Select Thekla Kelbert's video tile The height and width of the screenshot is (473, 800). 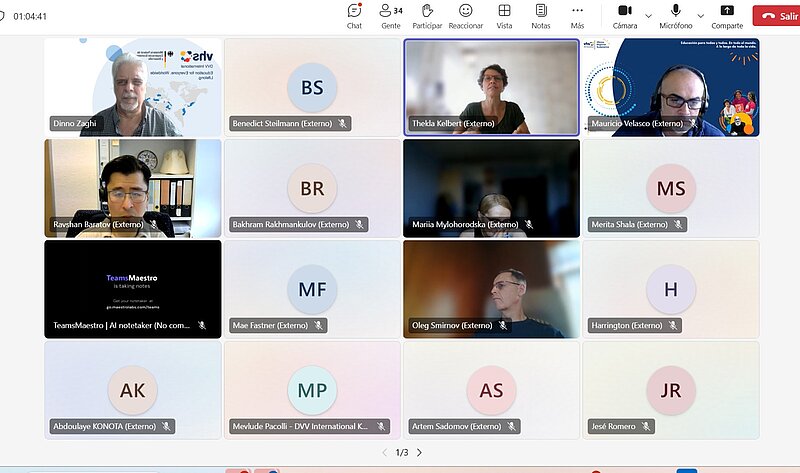tap(491, 87)
